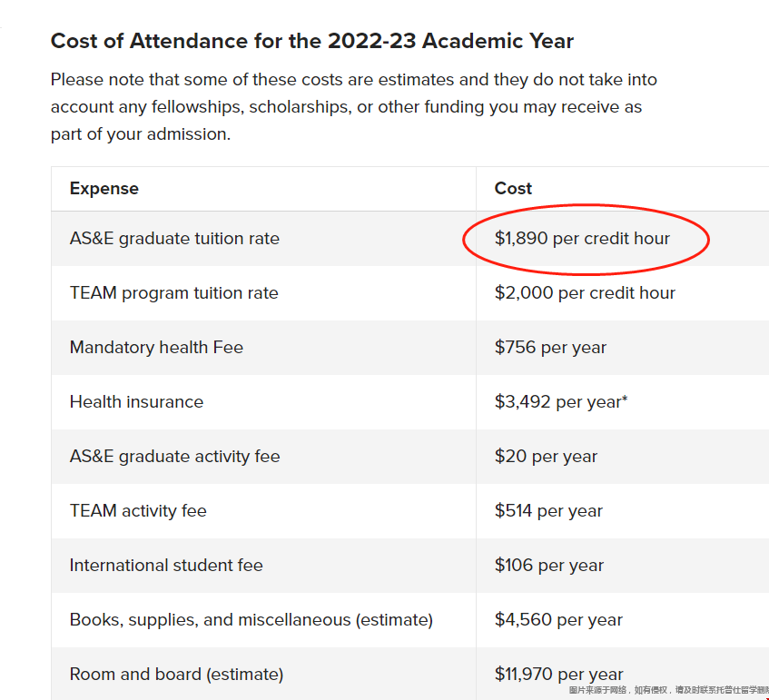
Task: Click the Room and board (estimate) label
Action: click(176, 674)
